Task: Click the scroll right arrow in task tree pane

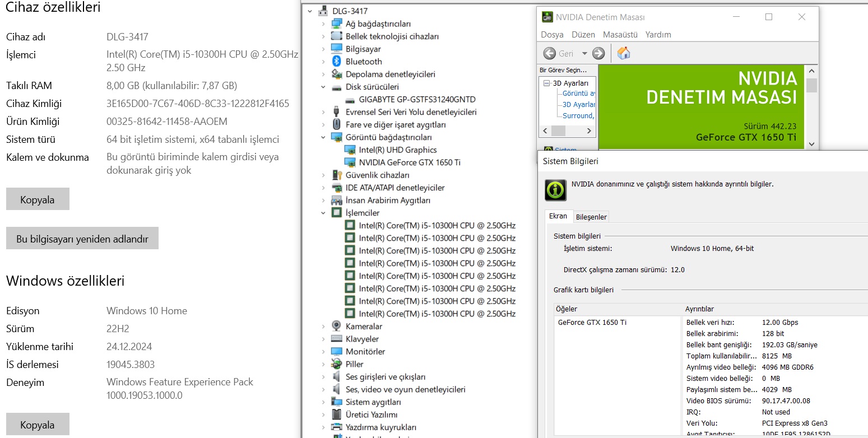Action: (589, 131)
